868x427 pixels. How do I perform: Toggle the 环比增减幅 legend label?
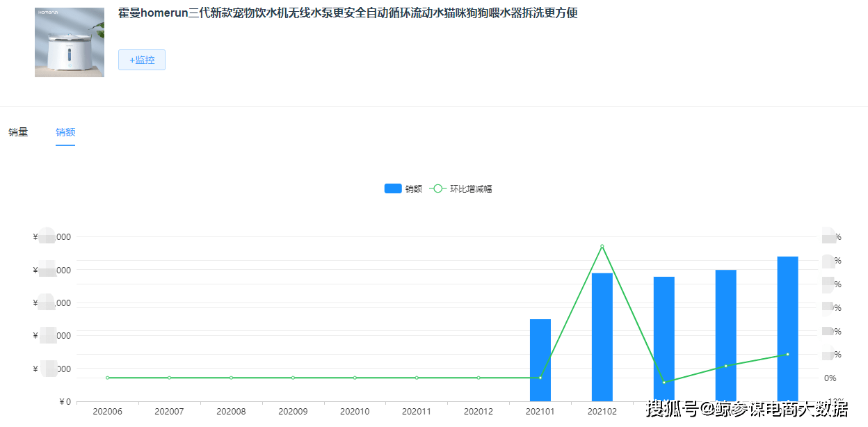[x=471, y=188]
